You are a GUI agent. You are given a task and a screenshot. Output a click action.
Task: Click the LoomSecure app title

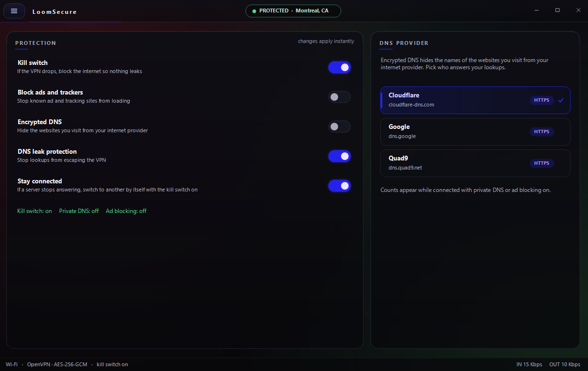pyautogui.click(x=54, y=12)
